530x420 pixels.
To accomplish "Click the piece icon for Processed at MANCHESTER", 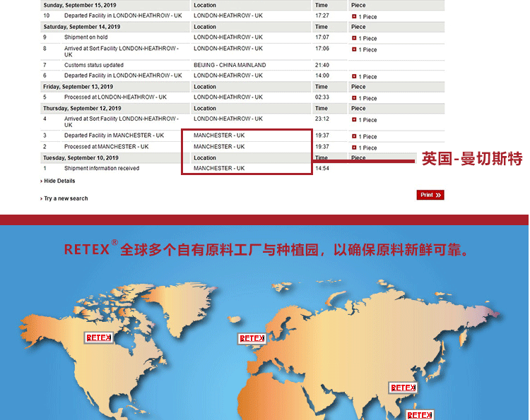I will (354, 148).
